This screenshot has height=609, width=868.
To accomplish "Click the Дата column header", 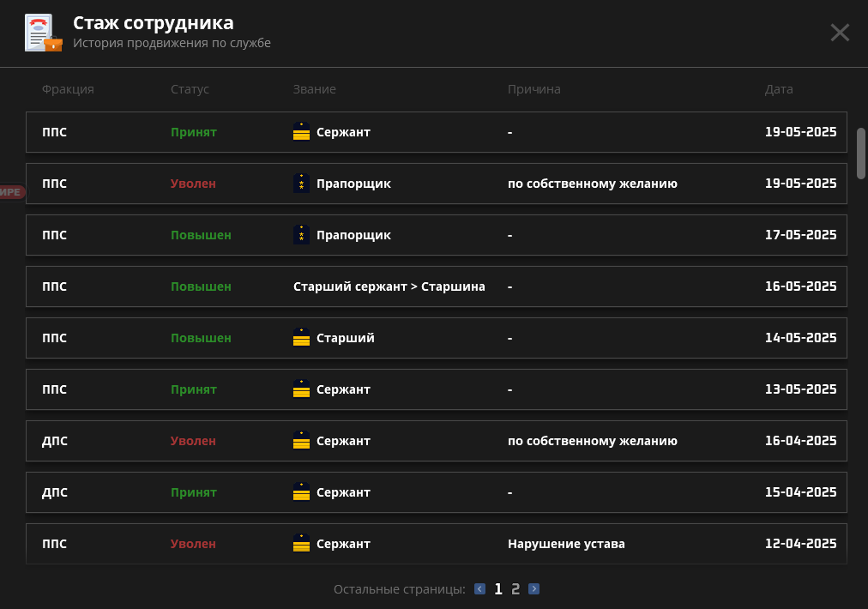I will coord(779,89).
